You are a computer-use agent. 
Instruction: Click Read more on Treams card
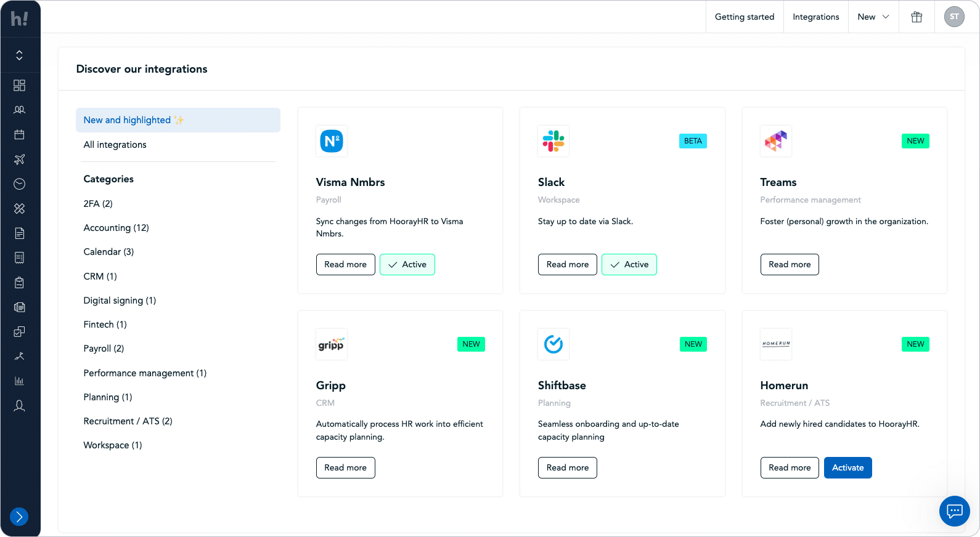[x=789, y=265]
